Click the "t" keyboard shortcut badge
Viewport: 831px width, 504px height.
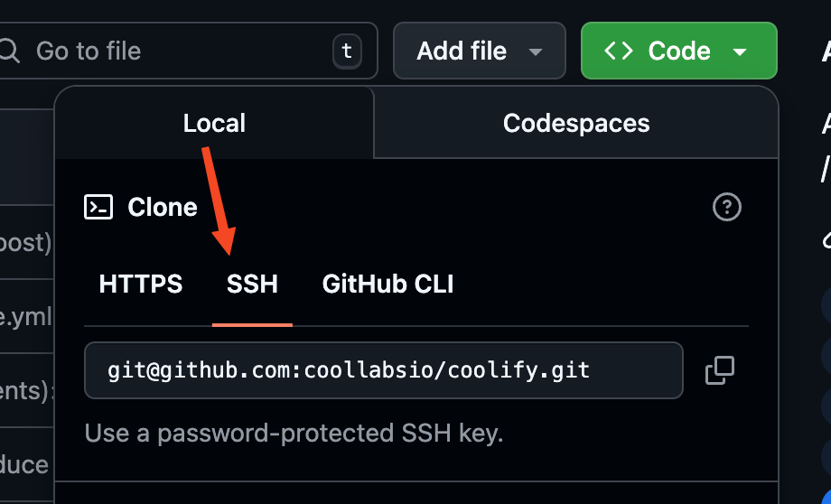(347, 51)
